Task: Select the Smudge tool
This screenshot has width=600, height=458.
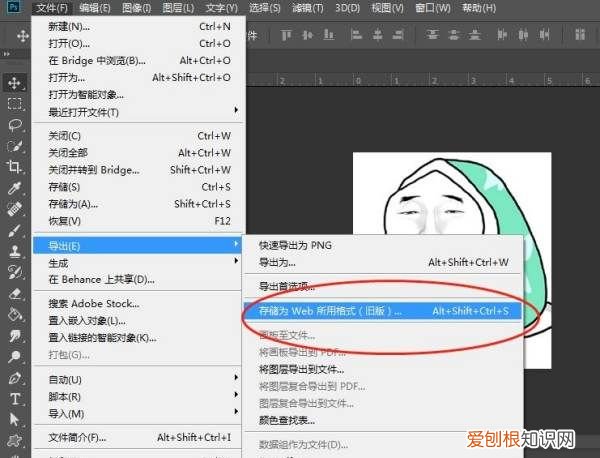Action: pyautogui.click(x=15, y=336)
